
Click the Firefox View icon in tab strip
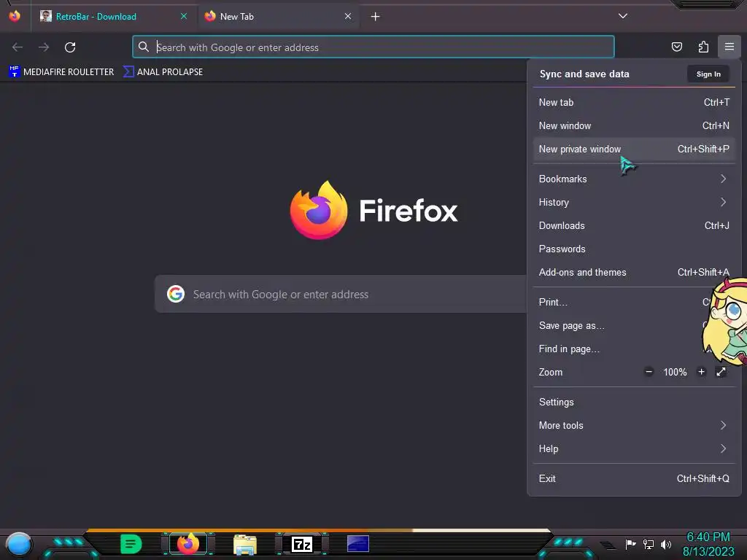pos(15,16)
